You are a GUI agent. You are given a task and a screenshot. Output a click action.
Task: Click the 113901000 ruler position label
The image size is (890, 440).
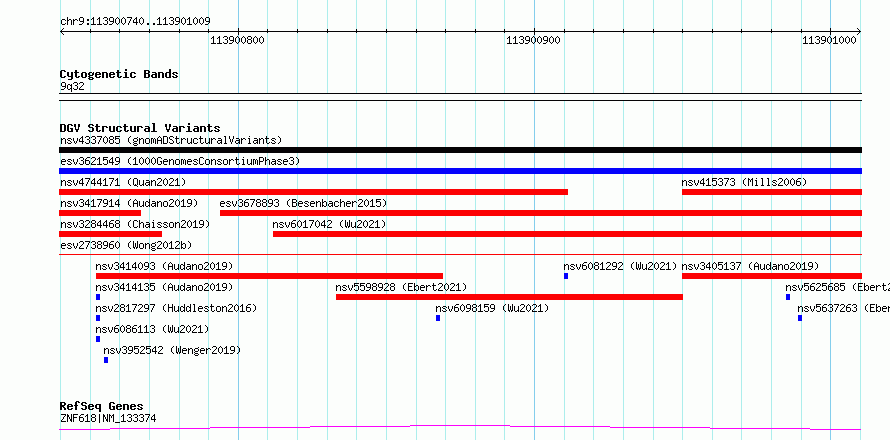[829, 40]
